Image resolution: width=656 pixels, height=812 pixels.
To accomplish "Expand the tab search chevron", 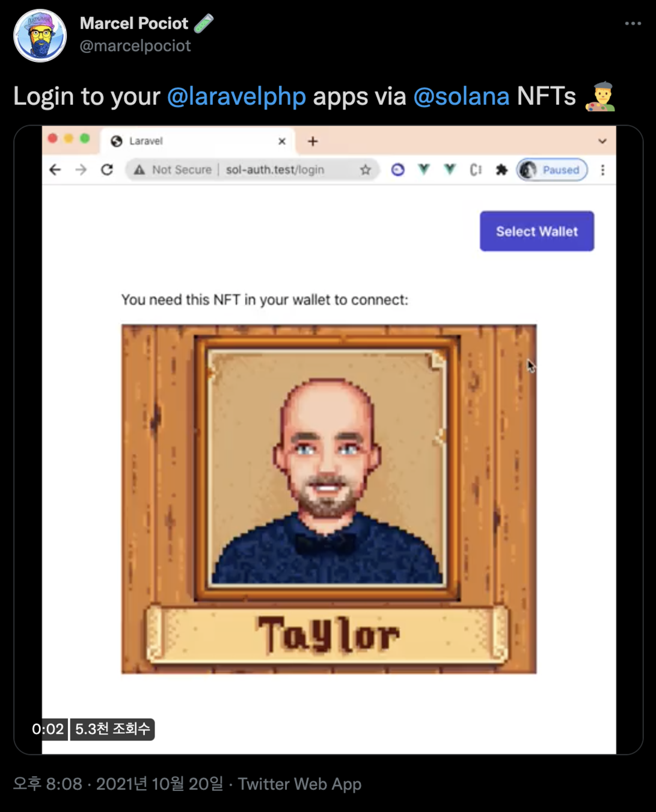I will pyautogui.click(x=602, y=141).
